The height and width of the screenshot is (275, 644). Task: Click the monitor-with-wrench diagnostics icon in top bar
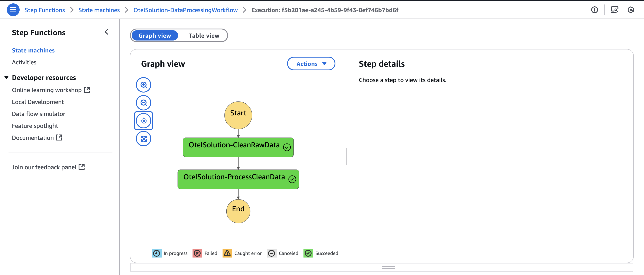point(615,10)
